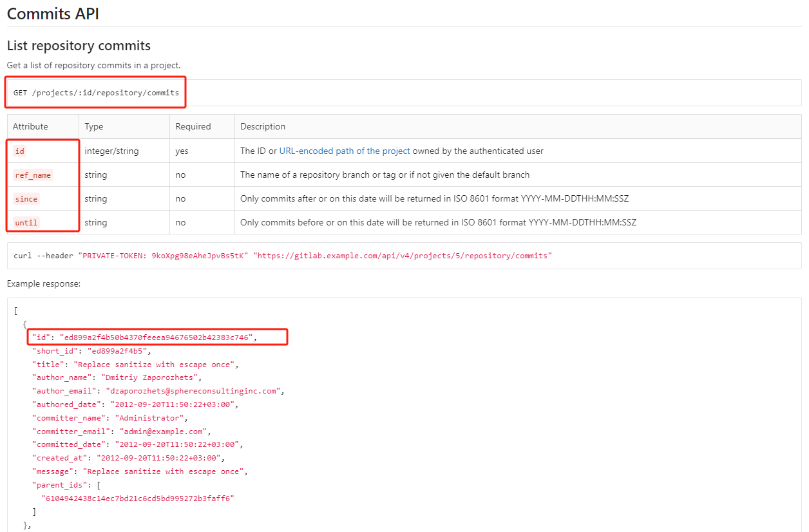Click the Commits API heading
The image size is (809, 532).
point(53,14)
